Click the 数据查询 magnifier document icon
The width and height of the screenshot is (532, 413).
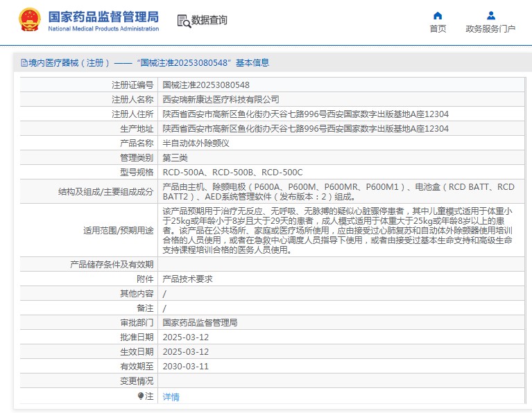pyautogui.click(x=184, y=21)
